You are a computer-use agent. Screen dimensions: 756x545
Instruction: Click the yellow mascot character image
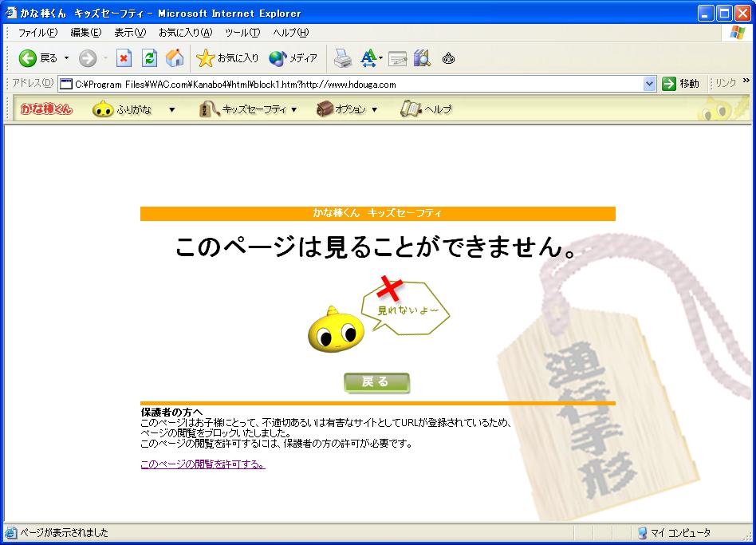coord(336,330)
